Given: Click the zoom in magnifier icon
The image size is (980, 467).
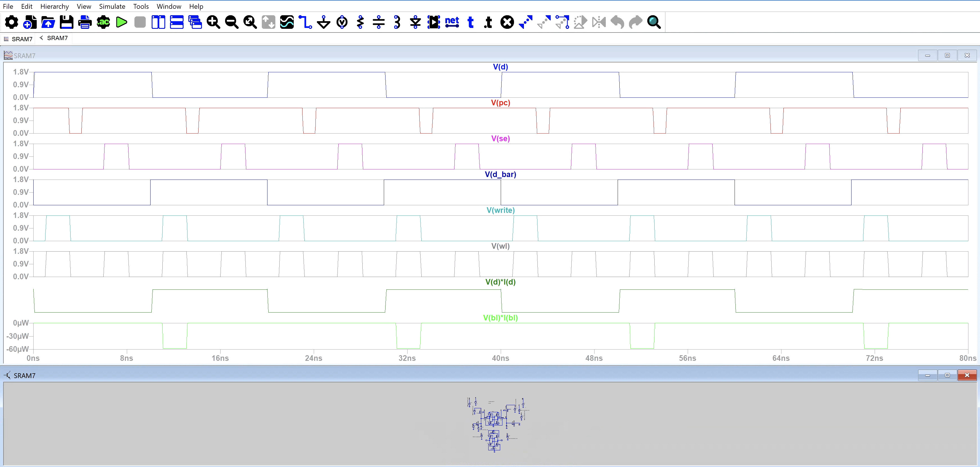Looking at the screenshot, I should coord(213,22).
